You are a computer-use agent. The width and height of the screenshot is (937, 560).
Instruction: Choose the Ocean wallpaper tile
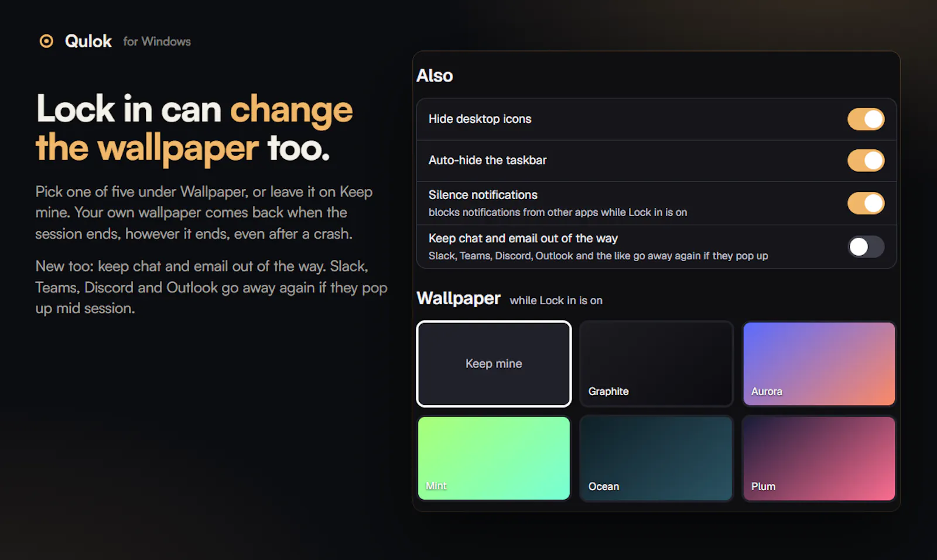tap(656, 458)
